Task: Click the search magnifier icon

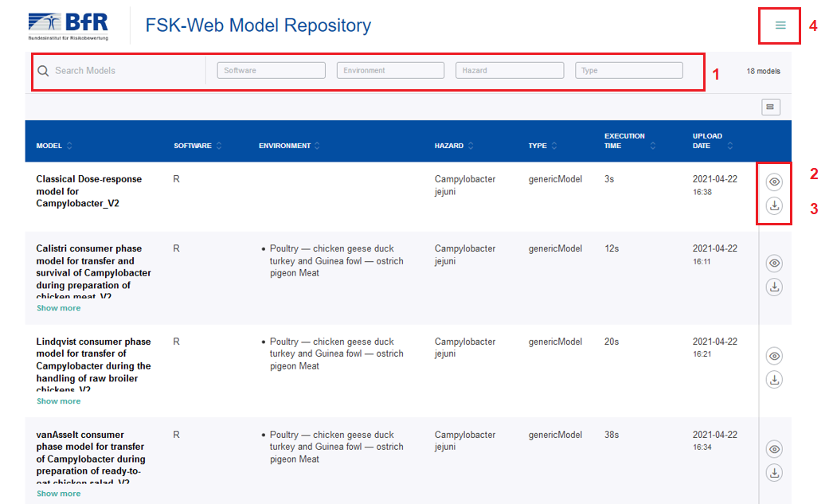Action: (43, 71)
